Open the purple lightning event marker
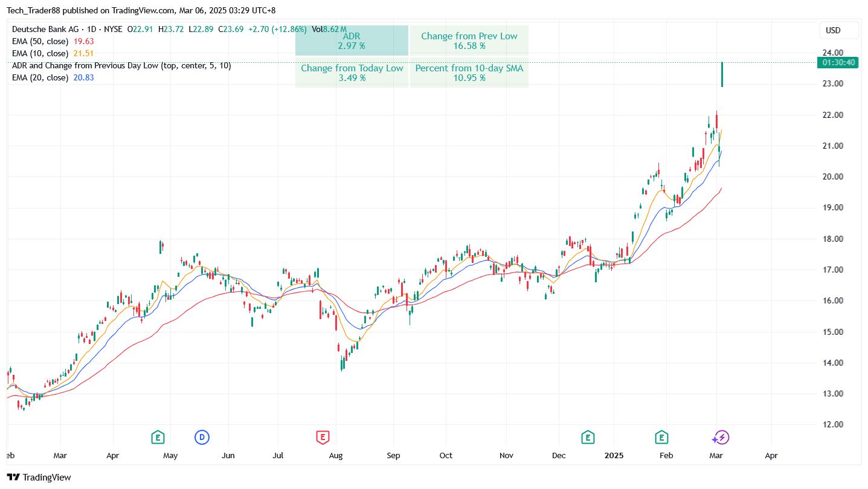The width and height of the screenshot is (868, 489). point(721,437)
